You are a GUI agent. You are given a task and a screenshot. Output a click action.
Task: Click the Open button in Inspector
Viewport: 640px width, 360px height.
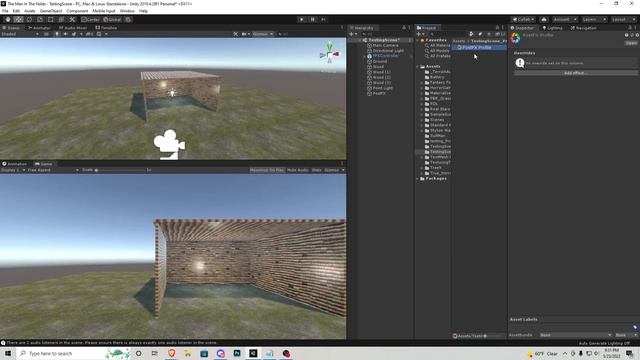pos(631,43)
